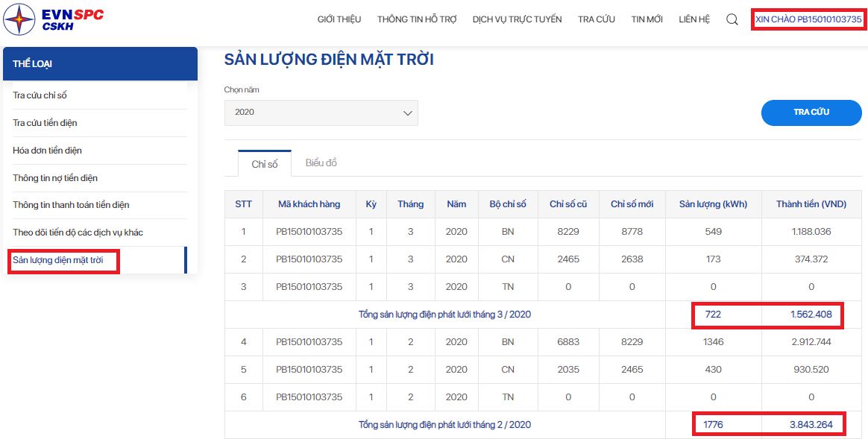Viewport: 868px width, 439px height.
Task: Click the blue TRA CỨU button
Action: (x=811, y=113)
